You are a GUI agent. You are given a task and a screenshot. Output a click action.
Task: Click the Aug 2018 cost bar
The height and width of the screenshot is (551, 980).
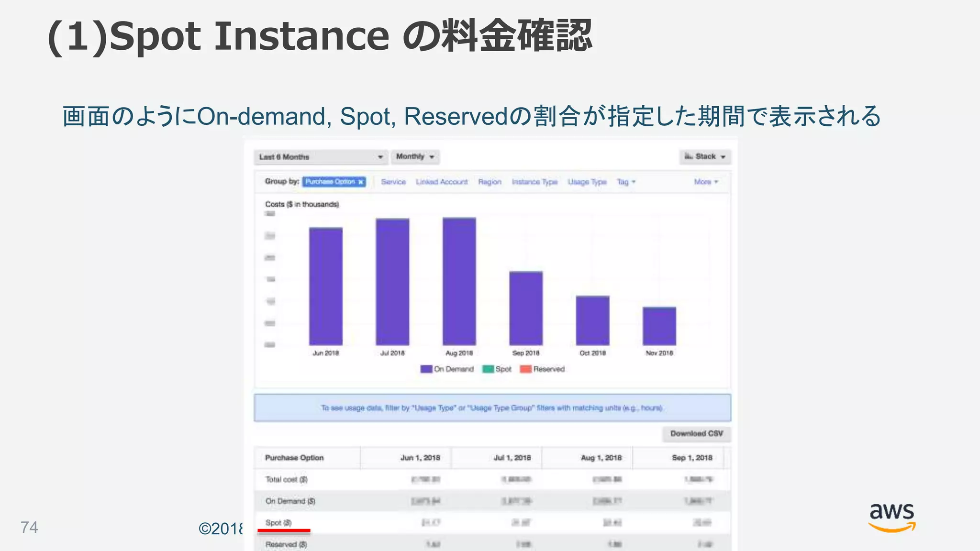pos(459,281)
